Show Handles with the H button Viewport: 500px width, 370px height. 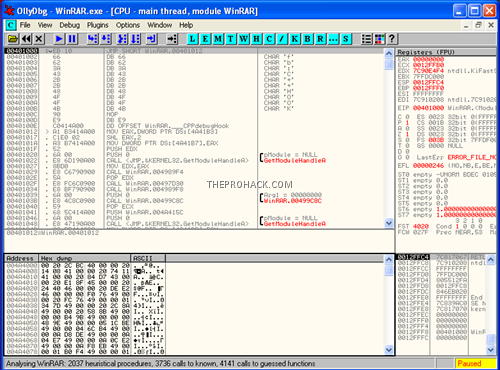click(256, 39)
